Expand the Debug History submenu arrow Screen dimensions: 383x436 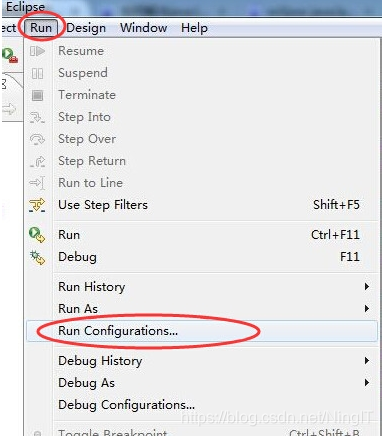(367, 361)
